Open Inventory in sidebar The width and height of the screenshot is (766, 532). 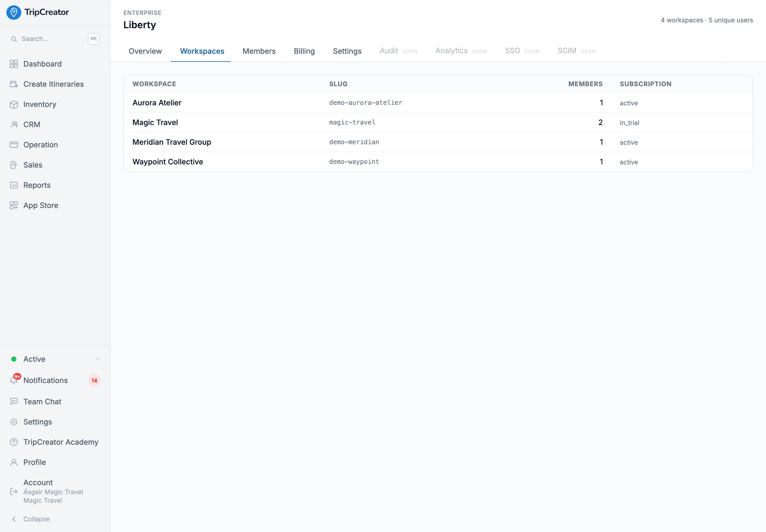[40, 104]
